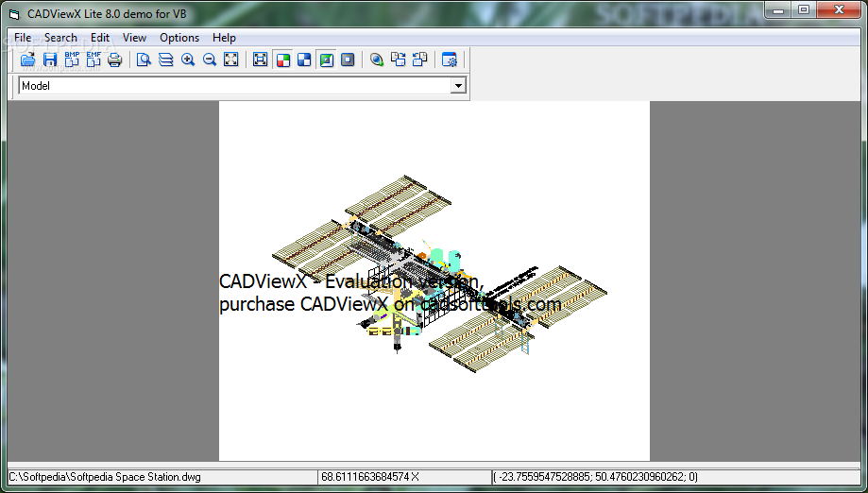Close the CADViewX window
This screenshot has width=868, height=493.
(x=839, y=10)
